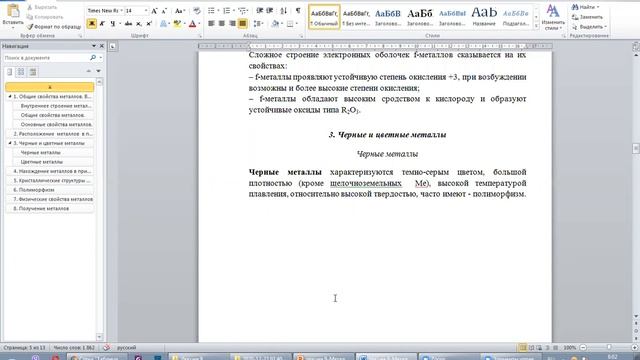Click the Cut (Вырезать) command
Image resolution: width=640 pixels, height=360 pixels.
[x=42, y=7]
